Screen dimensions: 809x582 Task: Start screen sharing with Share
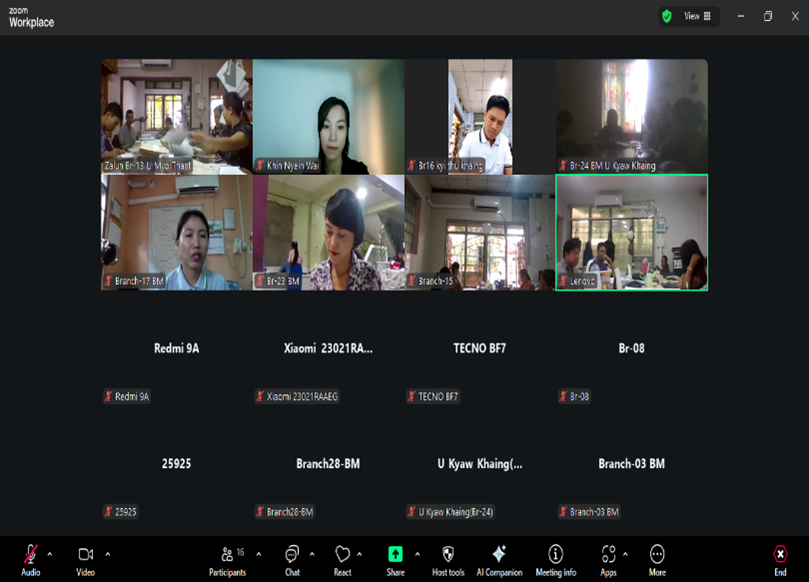click(395, 557)
